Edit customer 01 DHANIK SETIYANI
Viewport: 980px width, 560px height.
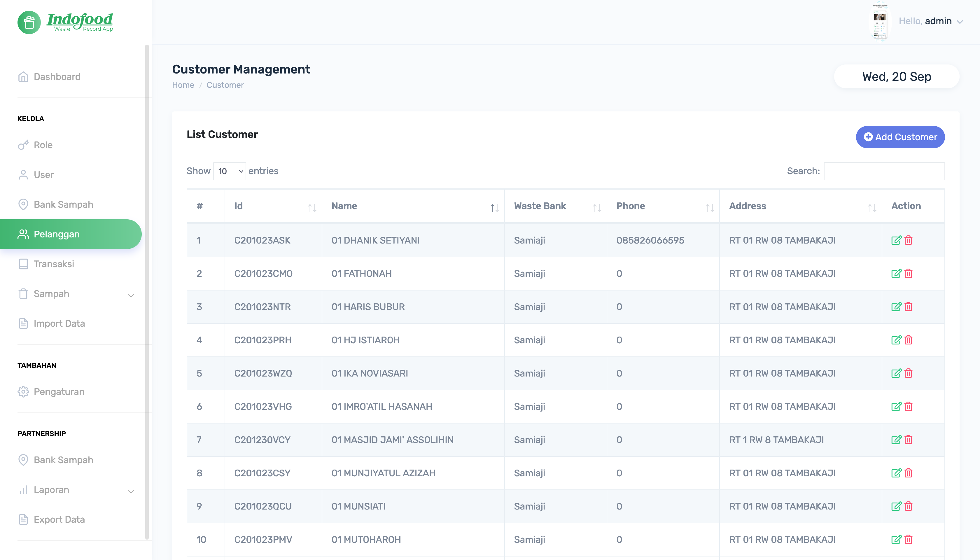[896, 240]
